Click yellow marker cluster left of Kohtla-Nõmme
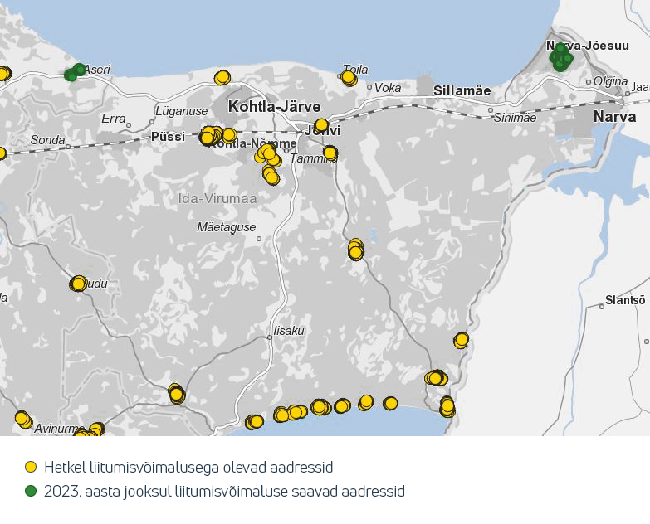This screenshot has height=524, width=650. 209,136
